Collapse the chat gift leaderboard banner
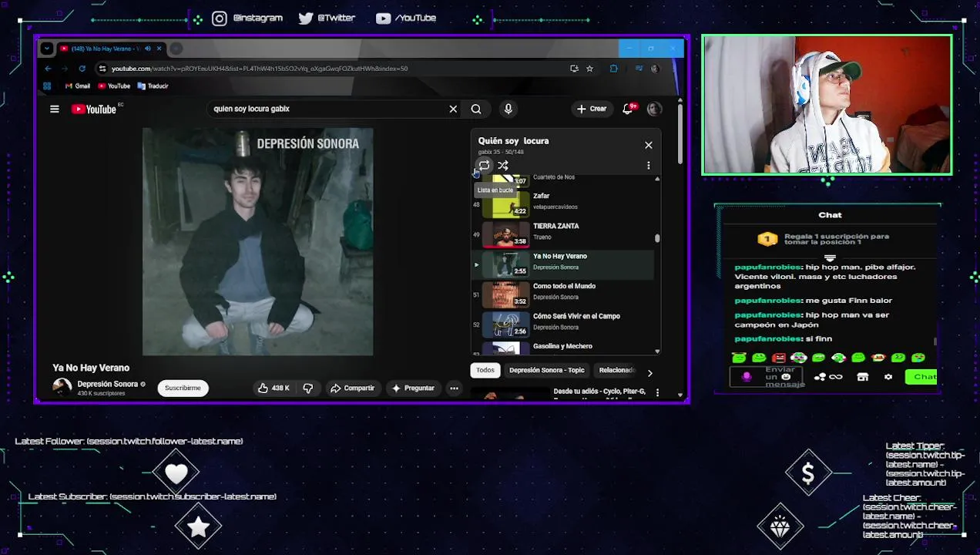 coord(830,258)
